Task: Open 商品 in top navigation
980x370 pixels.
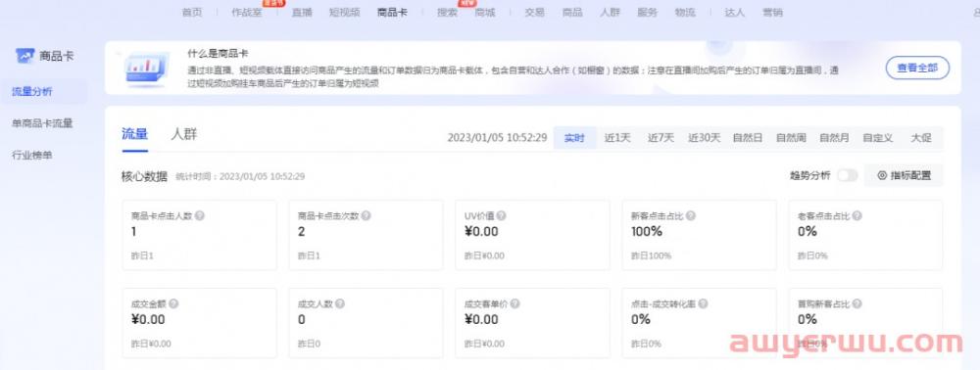Action: pyautogui.click(x=572, y=13)
